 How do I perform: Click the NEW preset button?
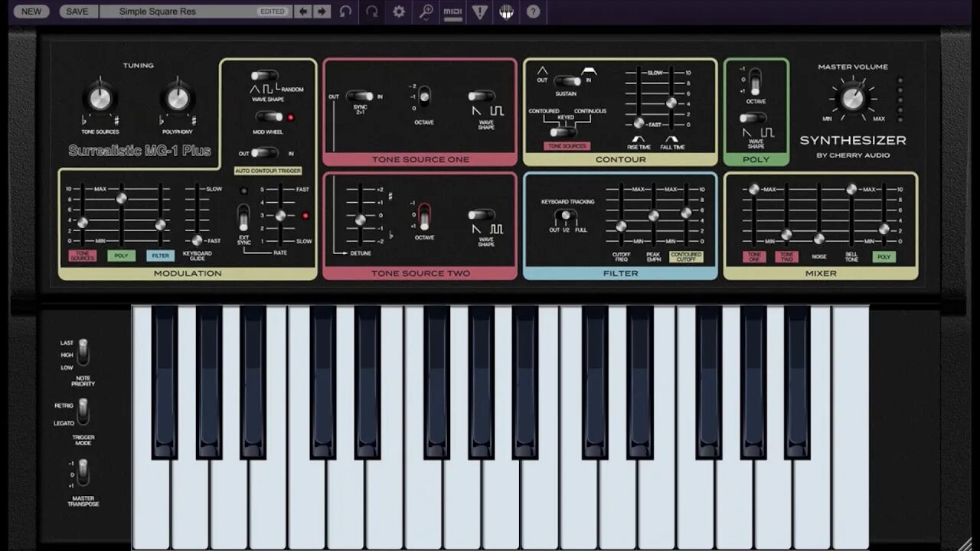(x=31, y=11)
